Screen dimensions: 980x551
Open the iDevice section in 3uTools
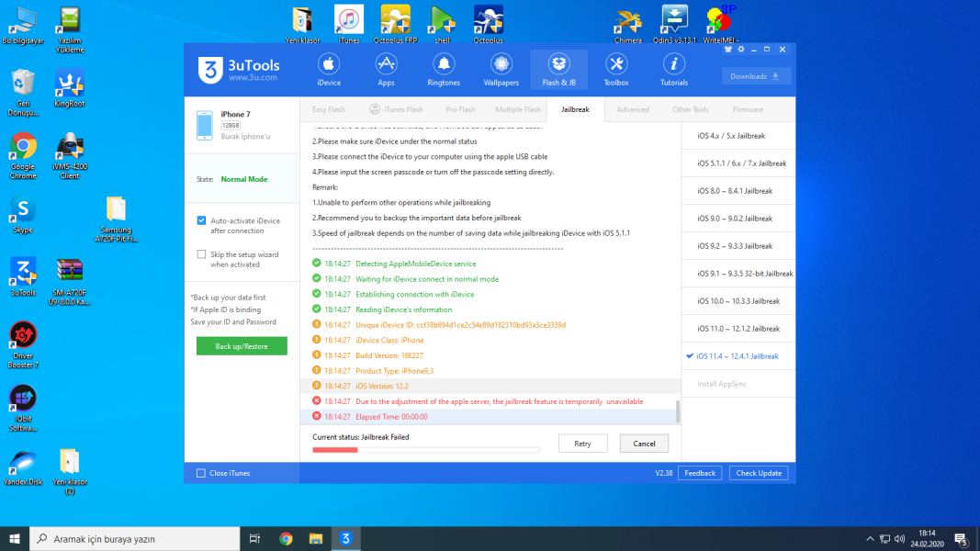(329, 69)
